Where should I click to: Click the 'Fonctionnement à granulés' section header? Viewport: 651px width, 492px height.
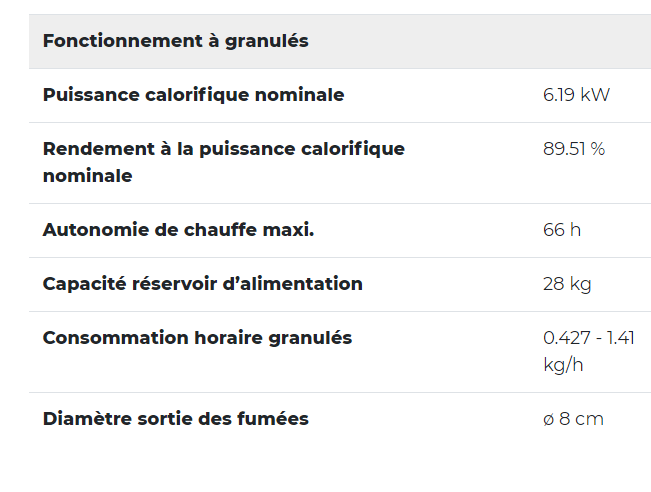coord(176,41)
